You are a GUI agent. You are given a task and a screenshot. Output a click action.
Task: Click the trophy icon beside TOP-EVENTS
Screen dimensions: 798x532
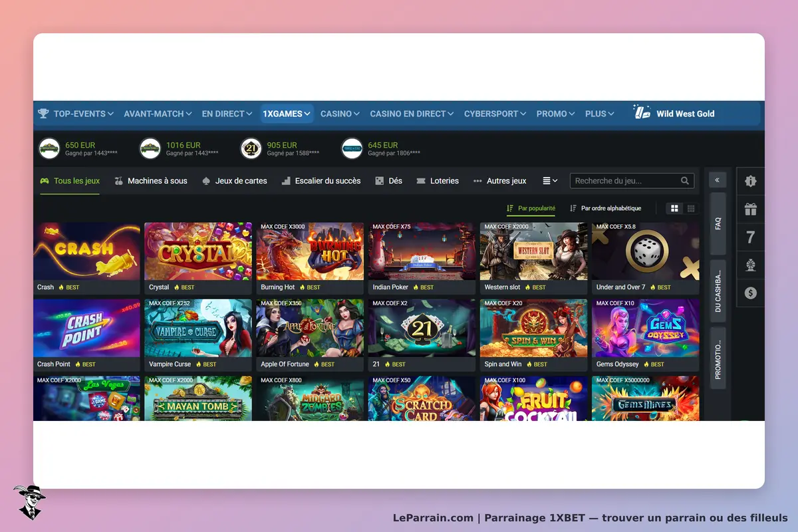43,114
